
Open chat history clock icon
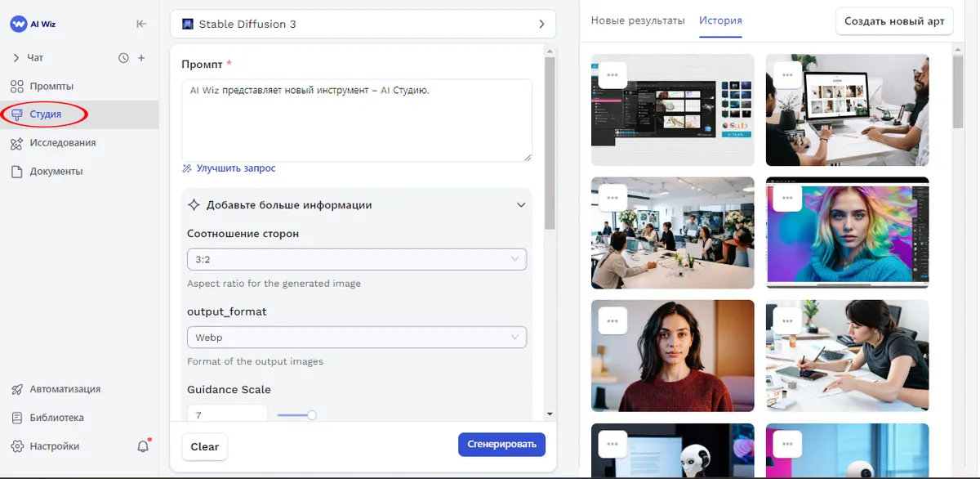click(123, 58)
